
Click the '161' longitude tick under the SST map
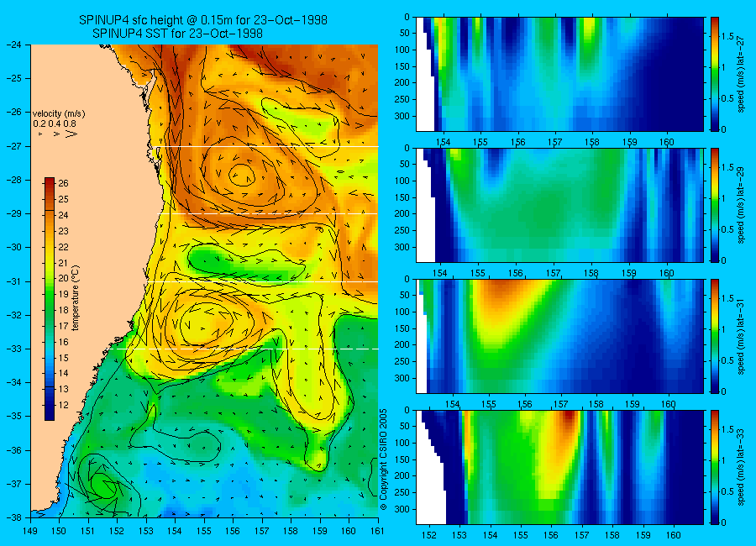click(x=377, y=531)
